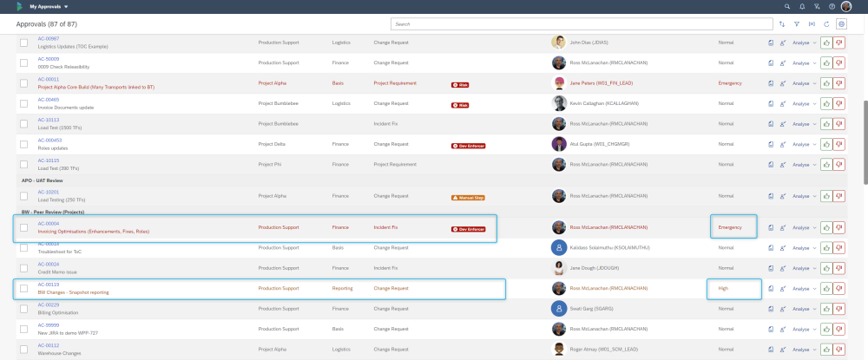
Task: Click 'John Dias (JDIAS)' owner name
Action: coord(589,43)
